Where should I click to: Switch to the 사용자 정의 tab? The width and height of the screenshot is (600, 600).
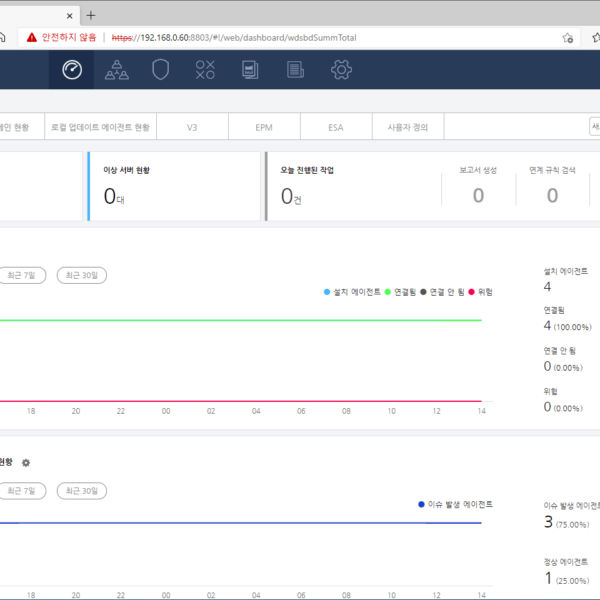click(x=408, y=127)
